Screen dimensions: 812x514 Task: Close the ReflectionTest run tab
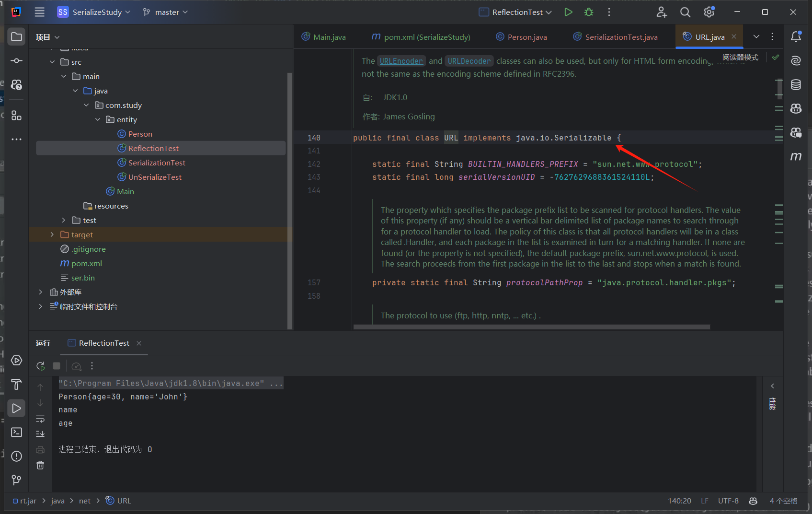[x=139, y=343]
